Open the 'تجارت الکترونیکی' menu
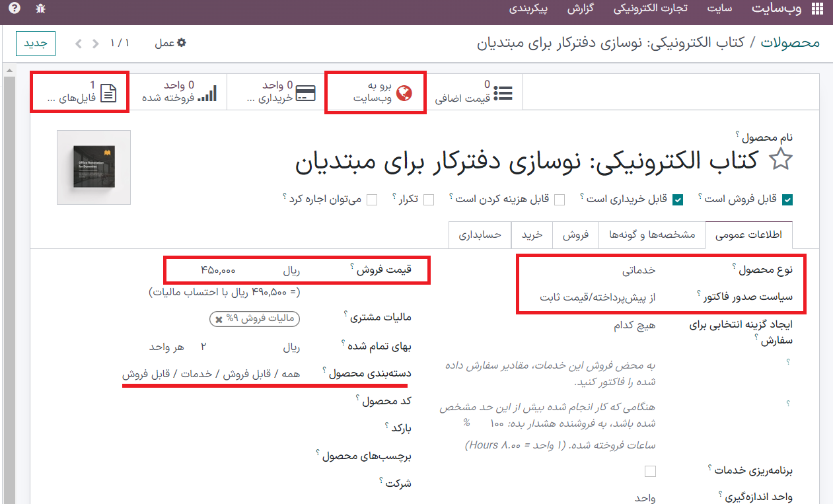 click(x=650, y=9)
